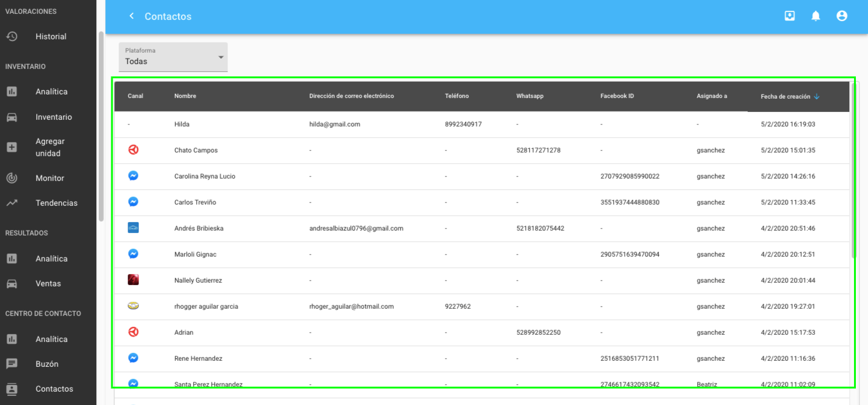
Task: Click the Inventario car icon
Action: (12, 117)
